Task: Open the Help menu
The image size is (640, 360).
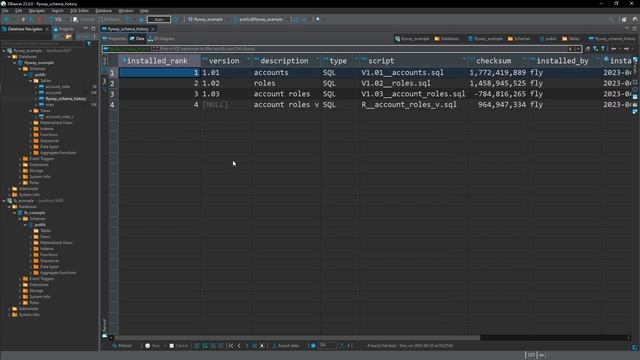Action: click(x=144, y=11)
